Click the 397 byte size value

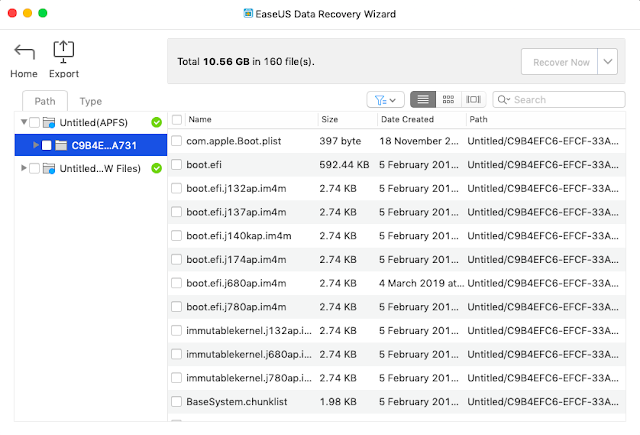click(340, 141)
